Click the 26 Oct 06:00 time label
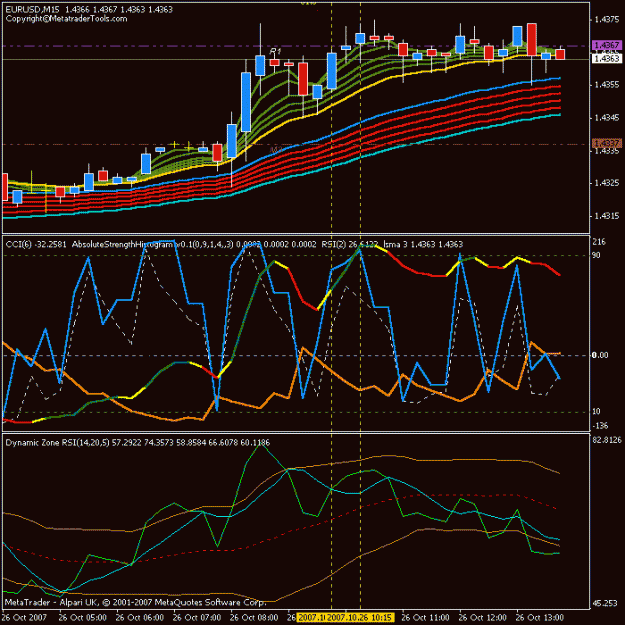This screenshot has width=625, height=625. 140,618
